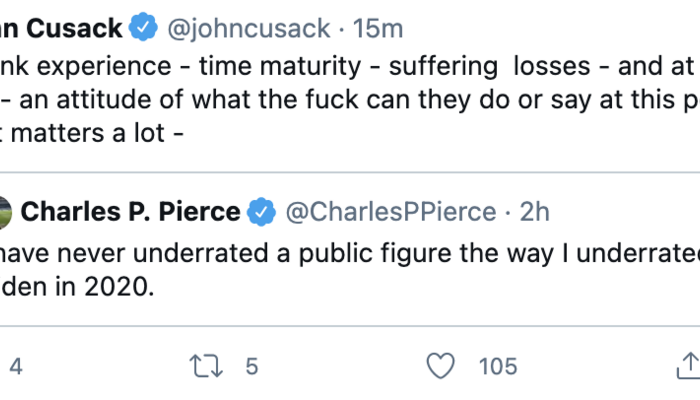Screen dimensions: 700x400
Task: Click the retweet count of 5
Action: (251, 367)
